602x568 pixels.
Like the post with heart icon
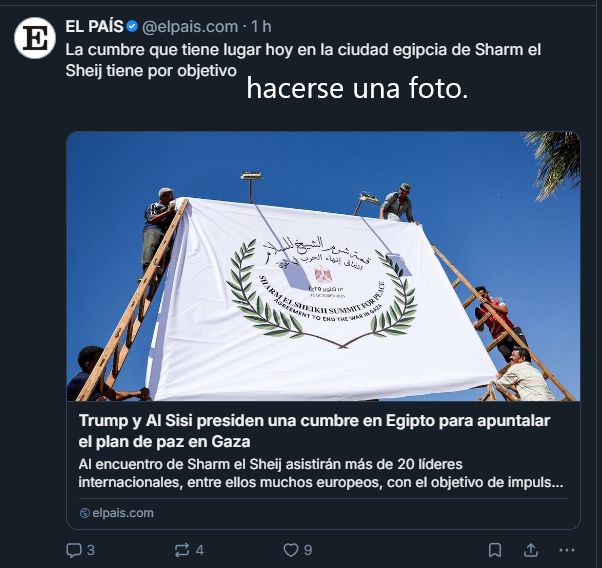tap(291, 550)
